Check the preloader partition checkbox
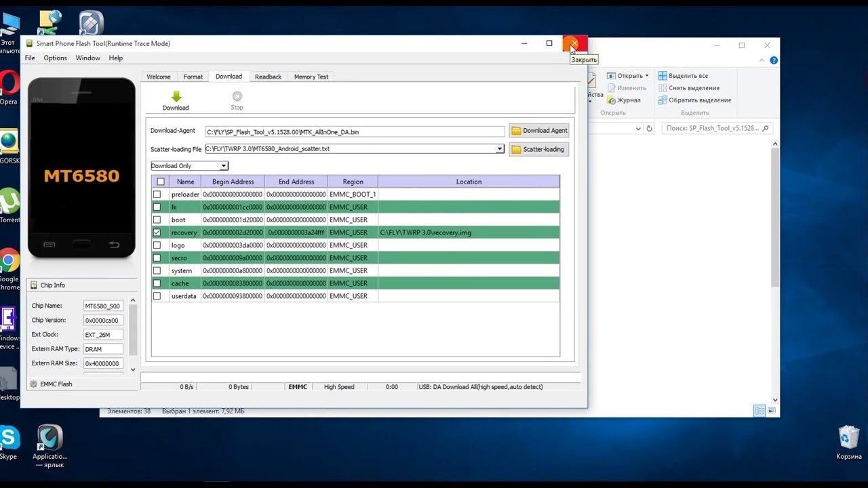Image resolution: width=868 pixels, height=488 pixels. coord(157,195)
